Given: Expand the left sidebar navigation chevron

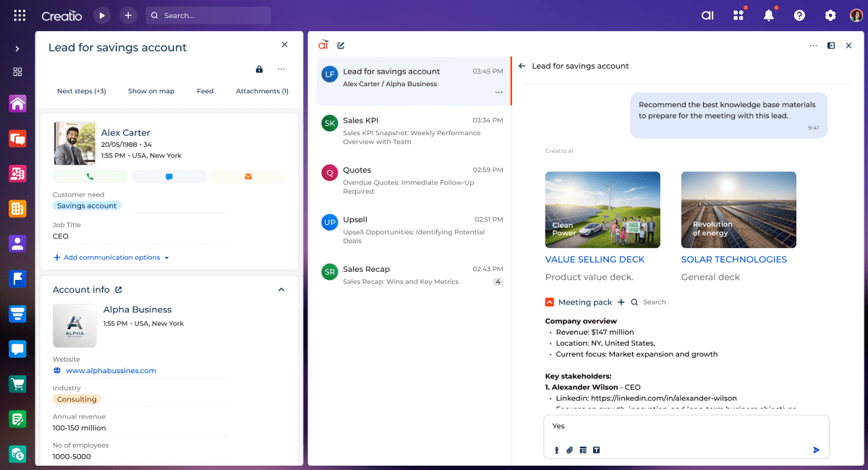Looking at the screenshot, I should pos(17,48).
